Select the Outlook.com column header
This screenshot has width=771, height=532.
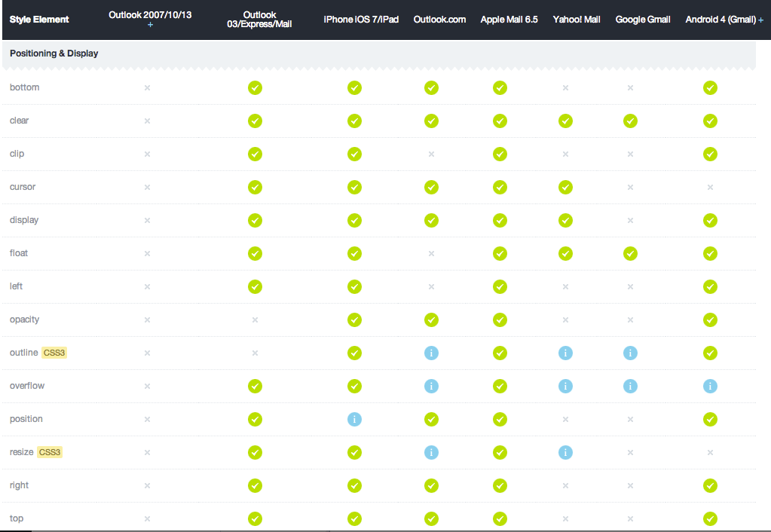[x=439, y=20]
